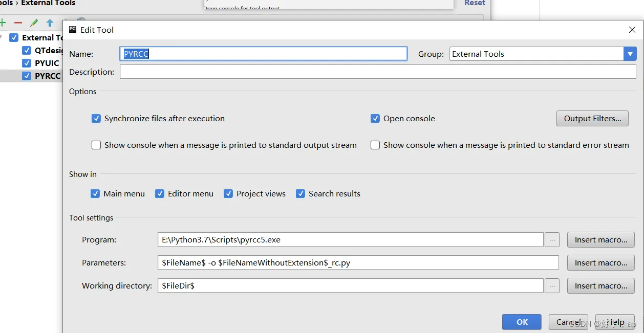Enable show console on standard error stream
This screenshot has height=333, width=644.
[375, 145]
